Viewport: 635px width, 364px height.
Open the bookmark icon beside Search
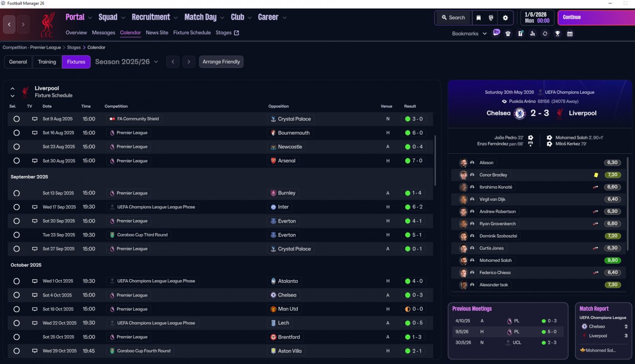pos(478,18)
